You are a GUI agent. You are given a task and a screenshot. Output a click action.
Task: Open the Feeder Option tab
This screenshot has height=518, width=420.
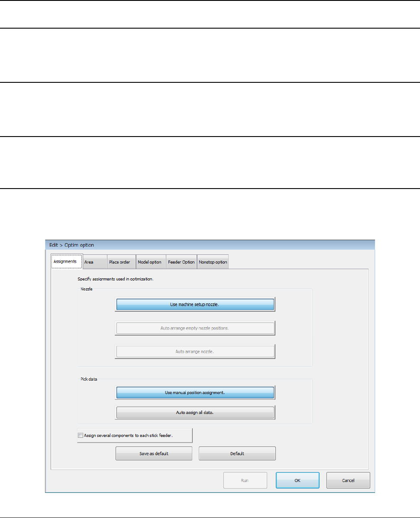pyautogui.click(x=181, y=262)
